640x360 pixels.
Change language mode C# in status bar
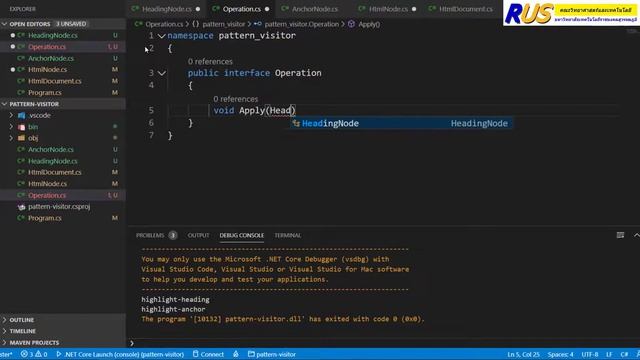624,354
